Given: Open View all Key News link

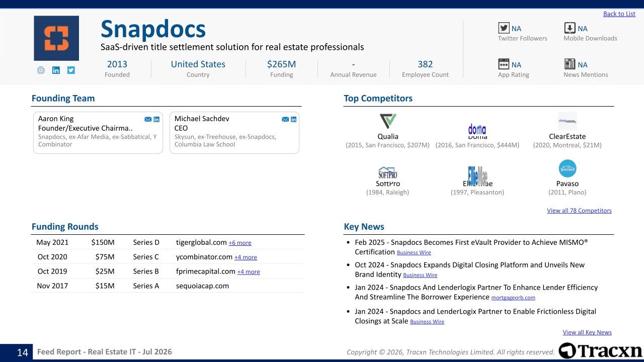Looking at the screenshot, I should point(587,332).
